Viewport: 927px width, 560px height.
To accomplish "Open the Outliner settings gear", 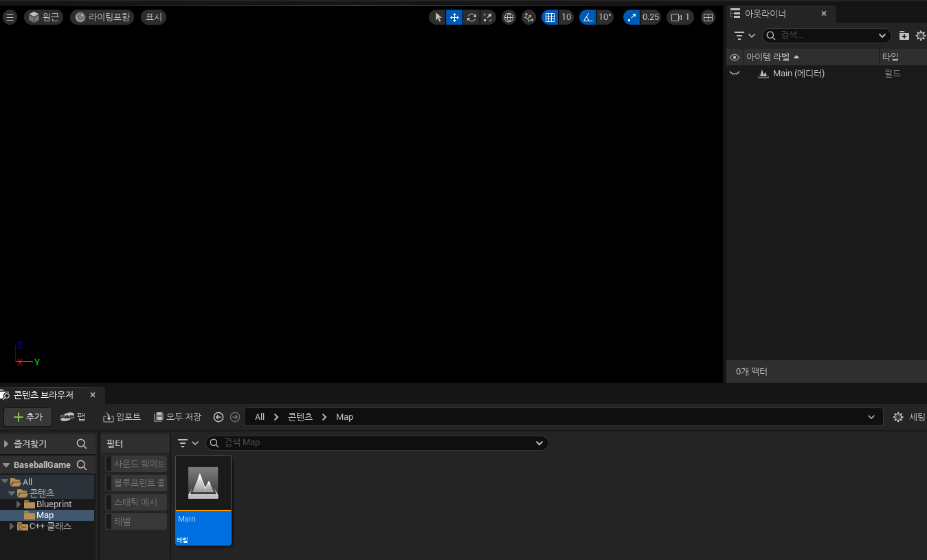I will click(921, 36).
